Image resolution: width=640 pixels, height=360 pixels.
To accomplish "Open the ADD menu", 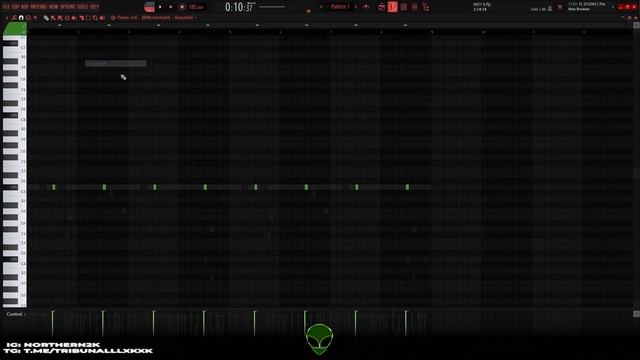I will click(24, 7).
